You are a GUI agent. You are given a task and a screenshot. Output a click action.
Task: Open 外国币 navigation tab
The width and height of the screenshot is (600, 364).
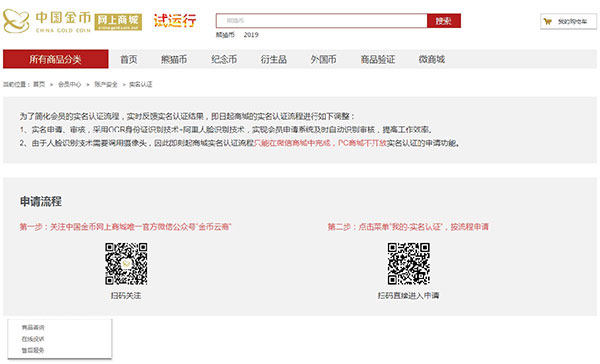[324, 59]
